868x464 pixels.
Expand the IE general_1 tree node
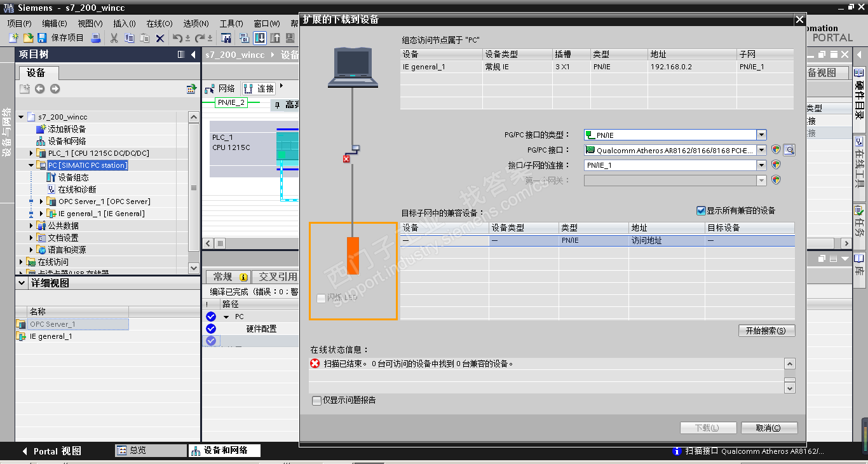pos(41,214)
